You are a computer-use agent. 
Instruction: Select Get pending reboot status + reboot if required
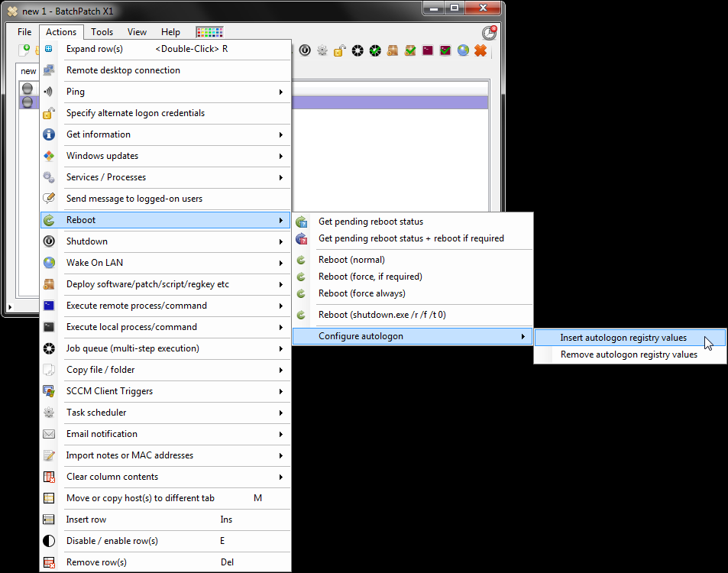pyautogui.click(x=413, y=238)
